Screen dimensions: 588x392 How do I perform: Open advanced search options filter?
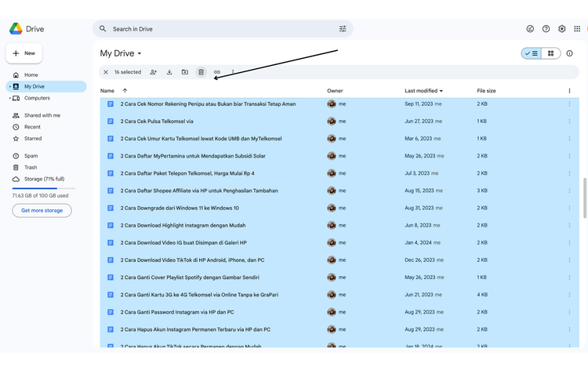343,29
